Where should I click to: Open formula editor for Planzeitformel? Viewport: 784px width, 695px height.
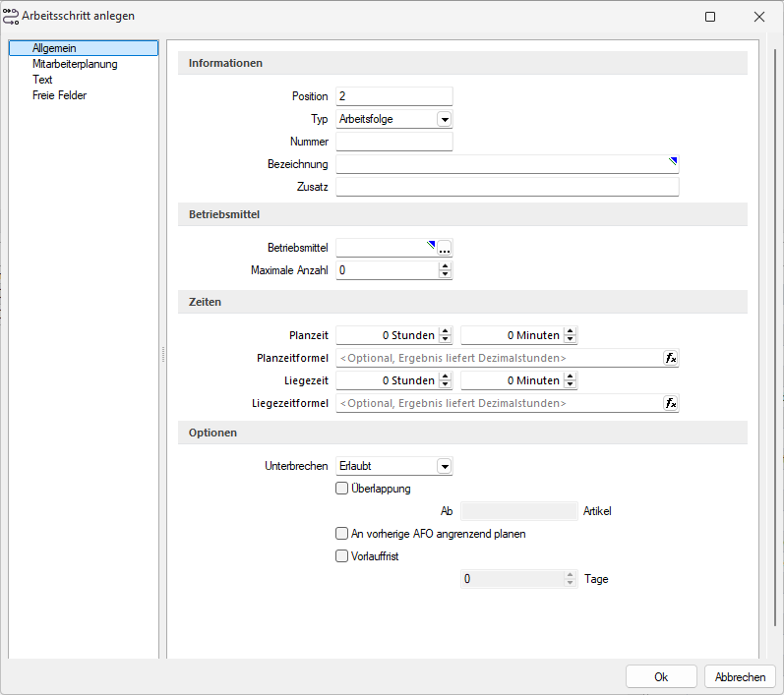(x=671, y=359)
